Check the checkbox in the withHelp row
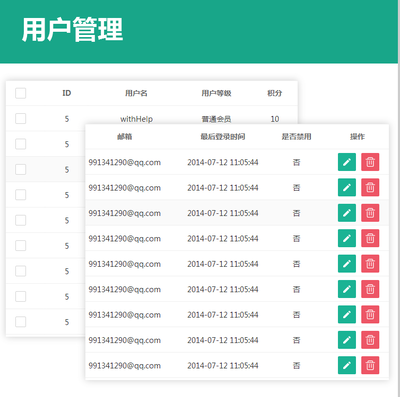400x397 pixels. [21, 118]
